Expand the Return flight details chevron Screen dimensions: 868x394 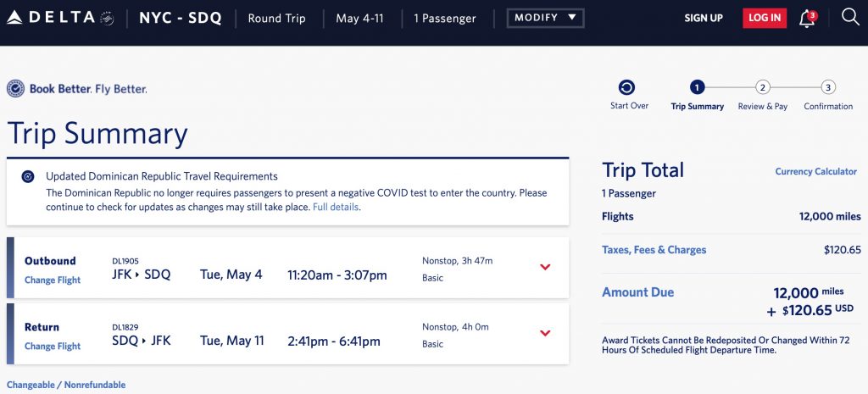[x=545, y=334]
